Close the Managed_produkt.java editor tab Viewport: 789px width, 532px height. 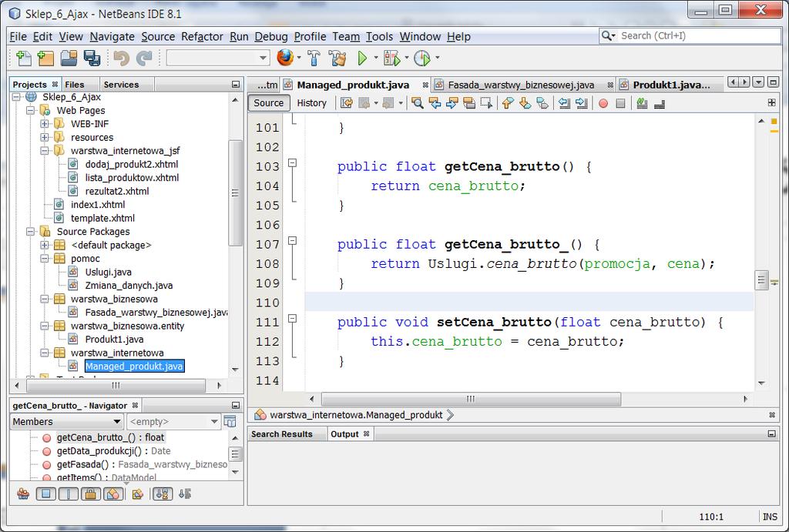coord(425,85)
